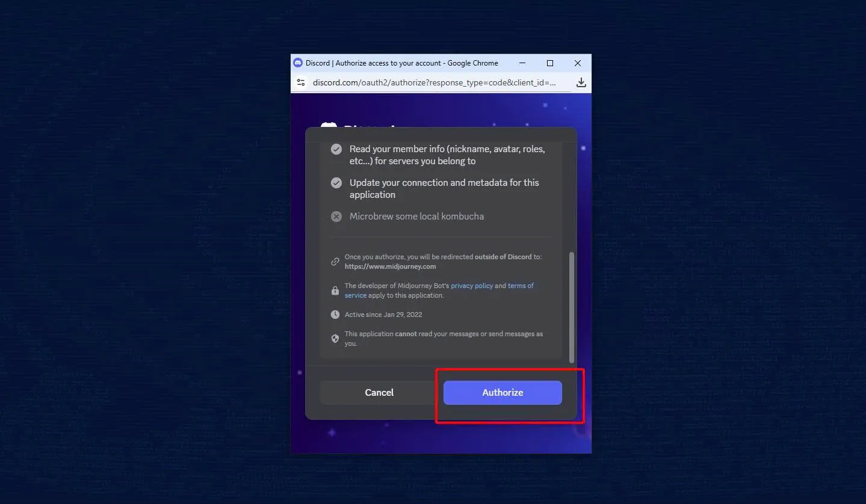The image size is (866, 504).
Task: Click the permissions dialog vertical scrollbar
Action: click(572, 307)
